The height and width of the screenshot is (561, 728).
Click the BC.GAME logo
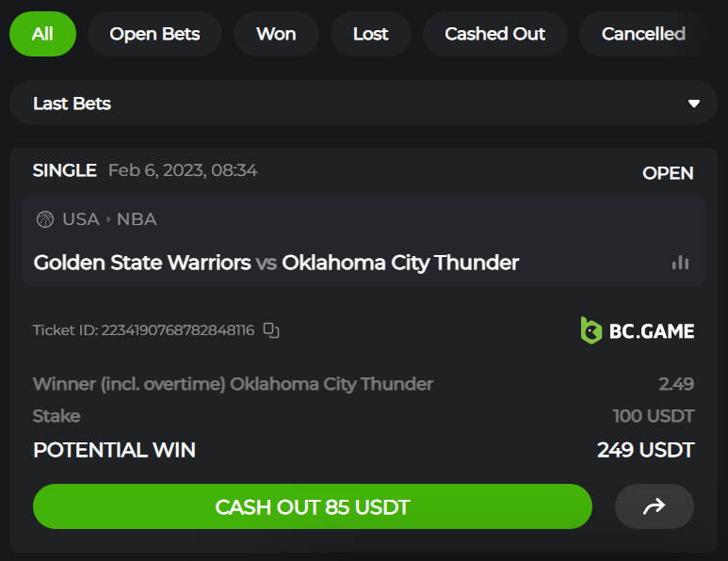638,330
